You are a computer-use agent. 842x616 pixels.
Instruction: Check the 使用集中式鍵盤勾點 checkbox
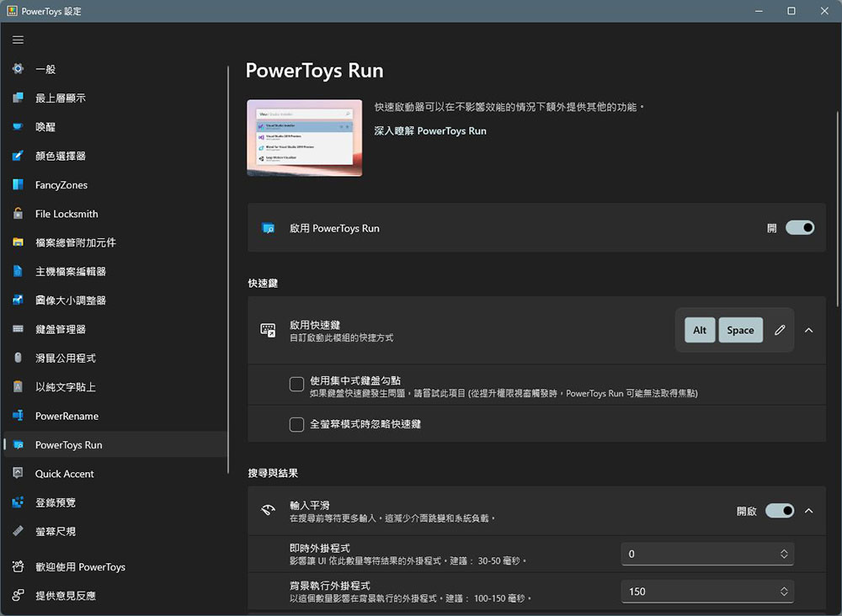(296, 385)
